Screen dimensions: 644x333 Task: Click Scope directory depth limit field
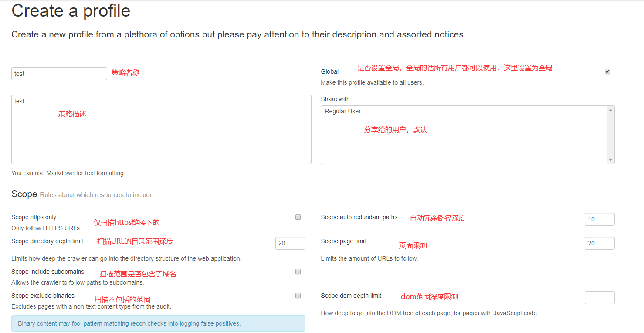click(x=290, y=243)
